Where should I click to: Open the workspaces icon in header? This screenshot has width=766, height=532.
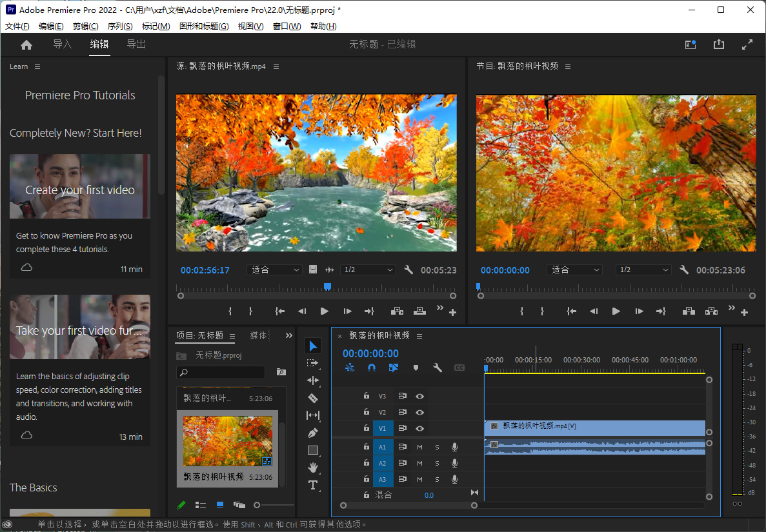[x=690, y=44]
